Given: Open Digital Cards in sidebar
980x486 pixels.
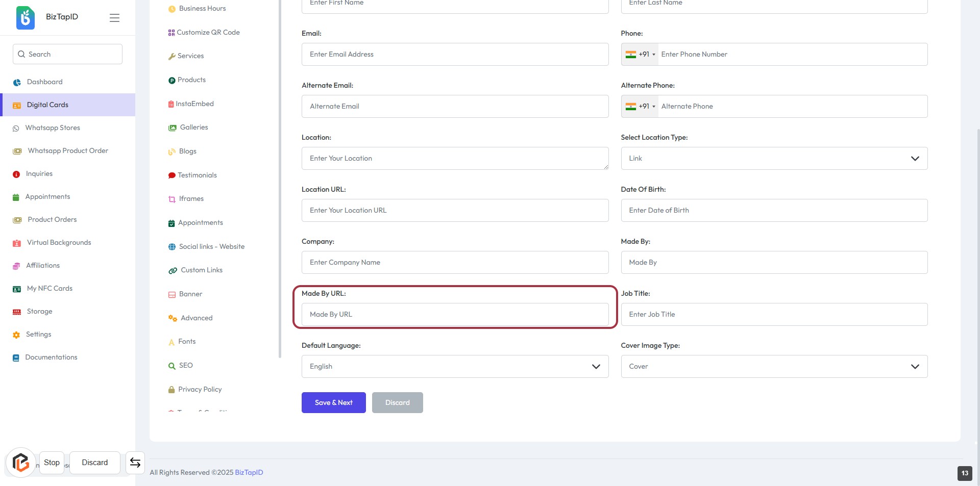Looking at the screenshot, I should pos(47,105).
